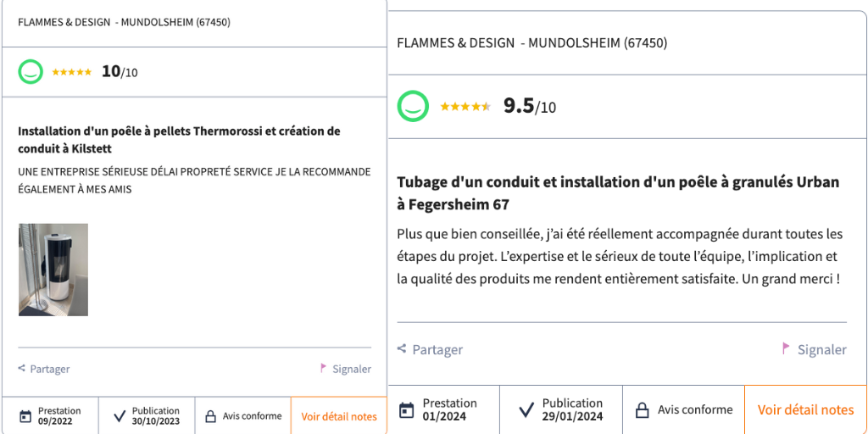This screenshot has width=868, height=434.
Task: Click the pink flag icon in left review
Action: 323,368
